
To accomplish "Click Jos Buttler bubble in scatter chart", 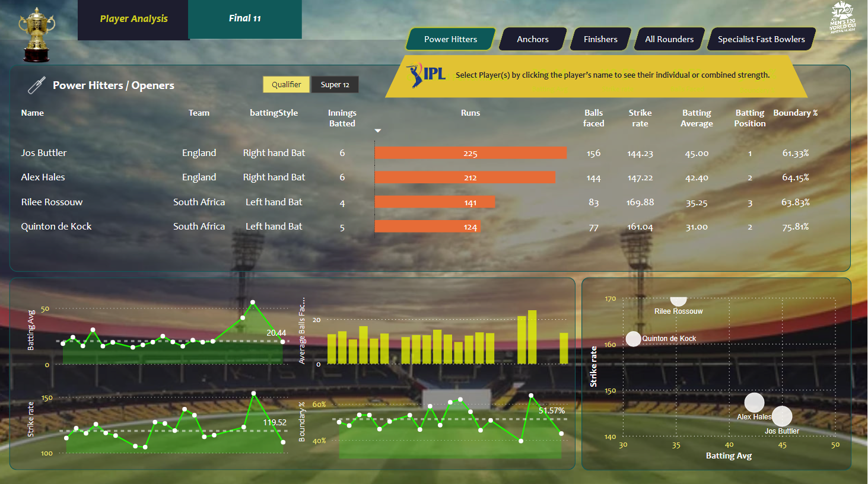I will coord(782,416).
